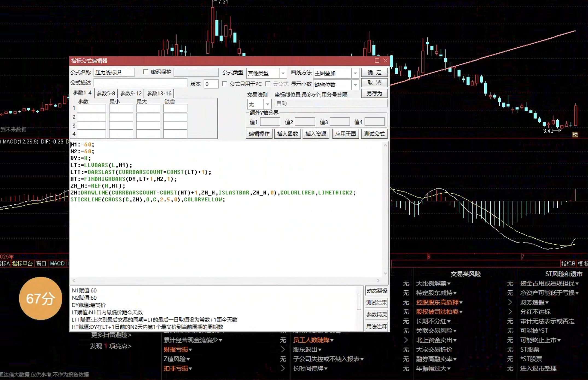The image size is (588, 380).
Task: Expand 资金占用或违规担保 item
Action: (549, 283)
